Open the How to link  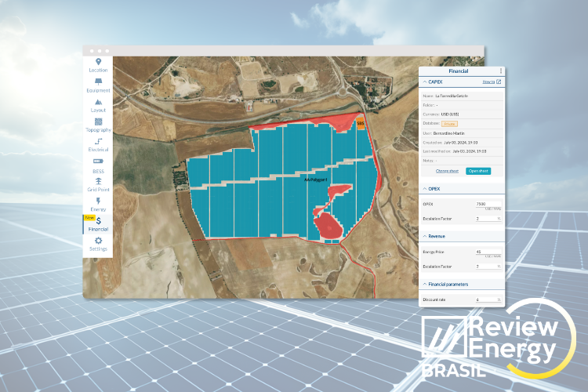[488, 82]
